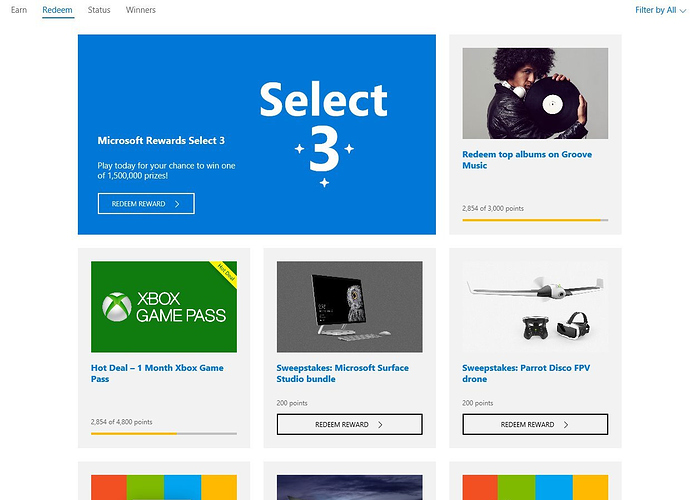Expand the Filter by All dropdown
Screen dimensions: 690x500
click(661, 10)
